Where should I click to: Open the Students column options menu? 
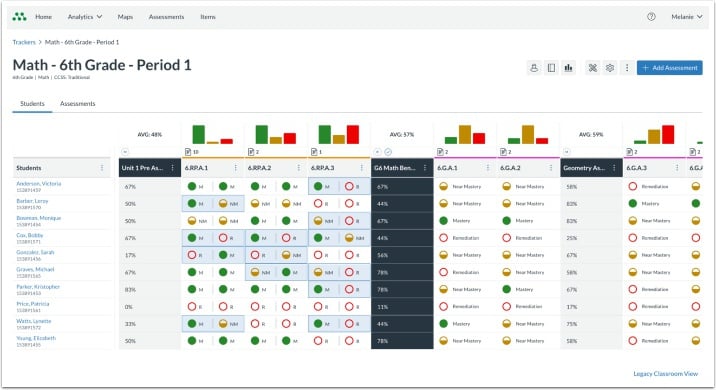pos(102,168)
